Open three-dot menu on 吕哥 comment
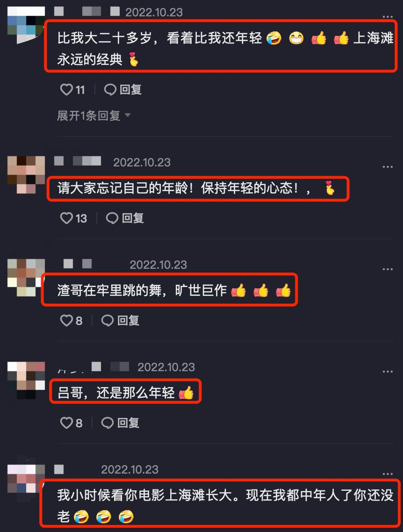The image size is (403, 532). click(388, 372)
